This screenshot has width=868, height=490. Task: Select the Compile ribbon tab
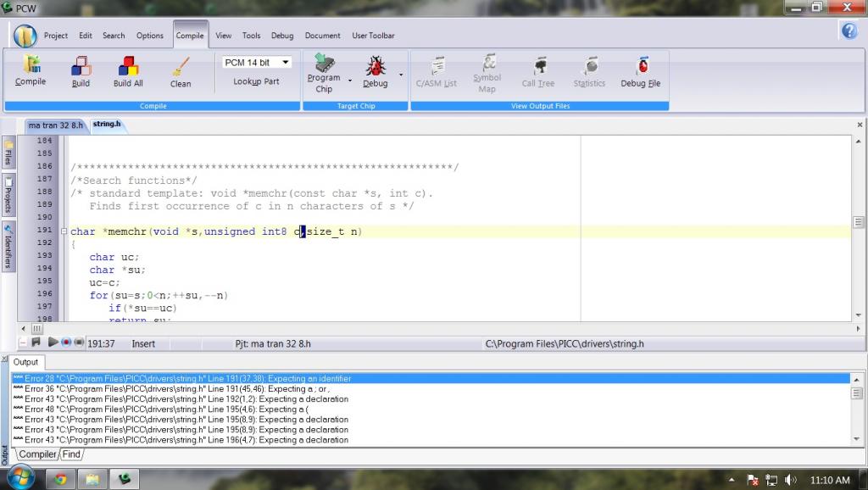point(190,36)
